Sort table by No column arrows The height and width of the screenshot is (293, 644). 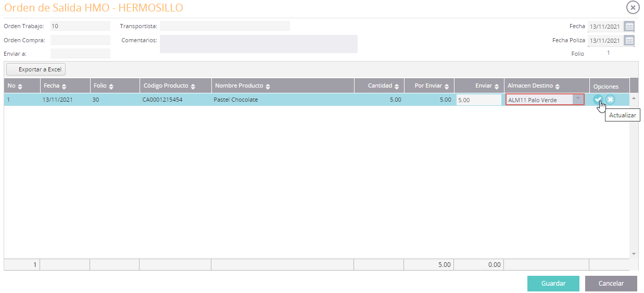click(20, 86)
